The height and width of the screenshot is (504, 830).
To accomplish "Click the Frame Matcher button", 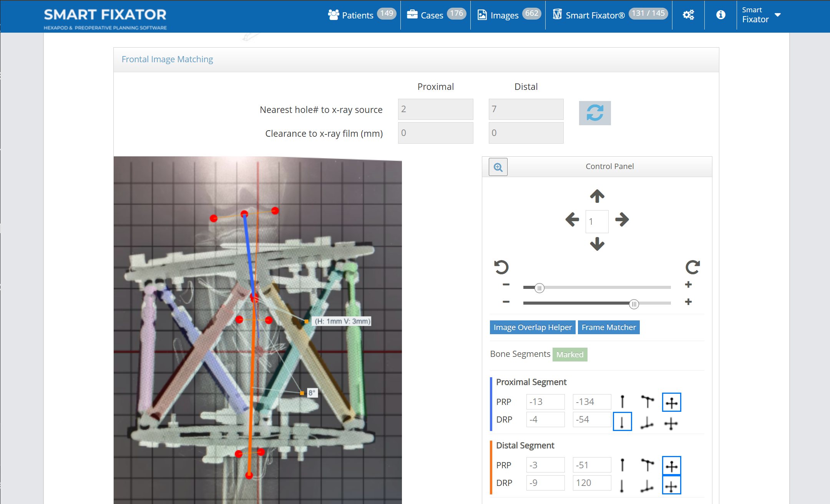I will point(609,327).
